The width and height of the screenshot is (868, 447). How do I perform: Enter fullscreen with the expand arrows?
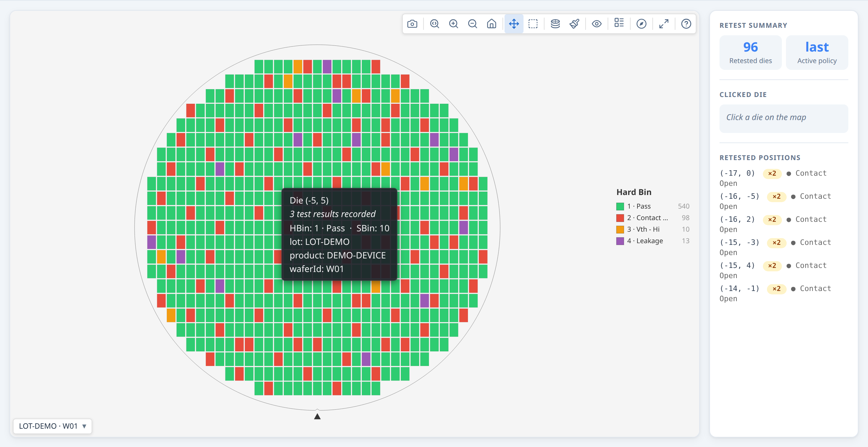(x=664, y=24)
